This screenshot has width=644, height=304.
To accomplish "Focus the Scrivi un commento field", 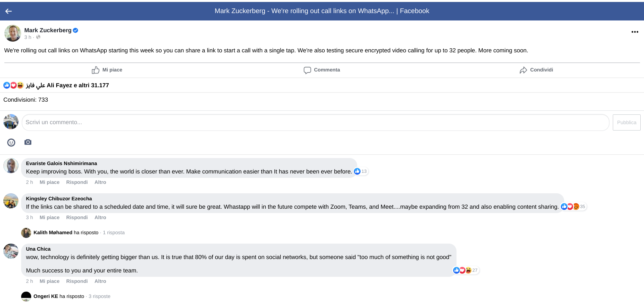I will (315, 122).
